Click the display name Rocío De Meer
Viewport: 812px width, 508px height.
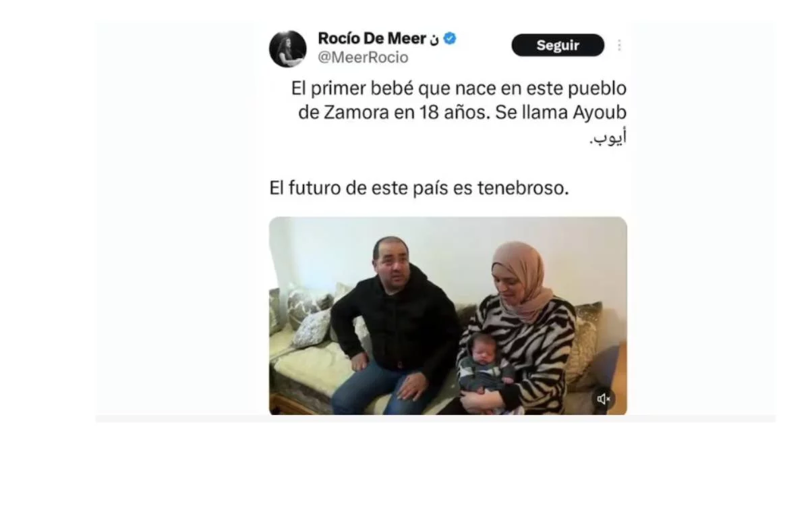[371, 38]
